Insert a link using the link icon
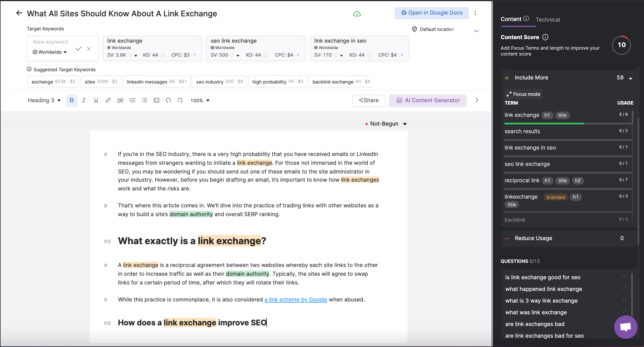This screenshot has width=644, height=347. tap(108, 100)
